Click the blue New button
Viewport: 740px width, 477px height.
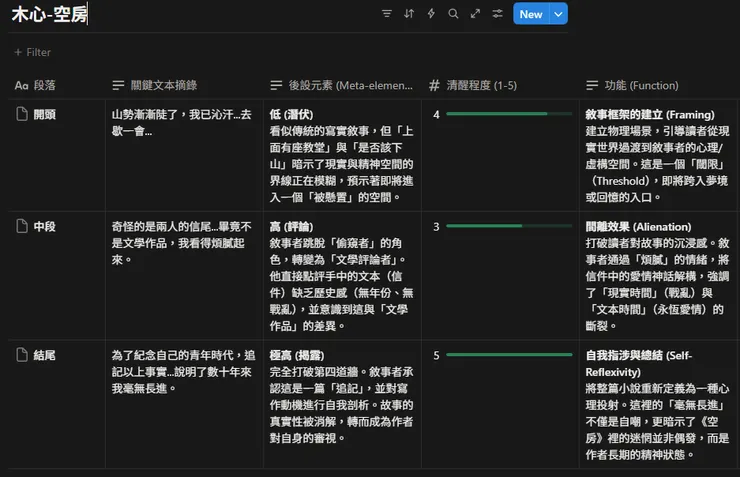coord(530,14)
